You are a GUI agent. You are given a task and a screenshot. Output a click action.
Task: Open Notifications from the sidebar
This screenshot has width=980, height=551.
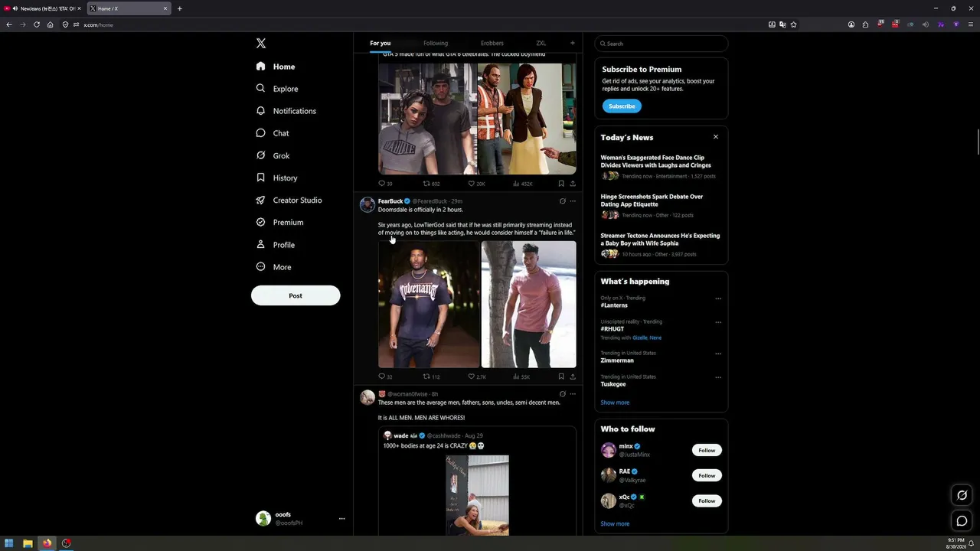point(286,111)
